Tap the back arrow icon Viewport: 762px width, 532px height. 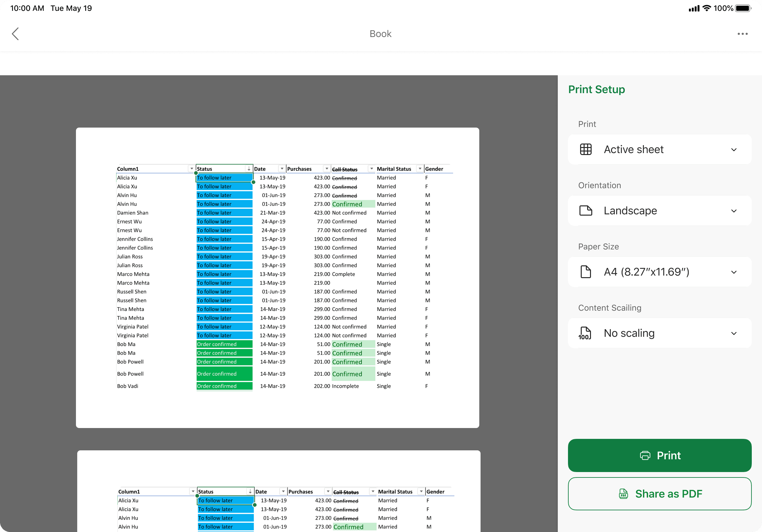(15, 34)
